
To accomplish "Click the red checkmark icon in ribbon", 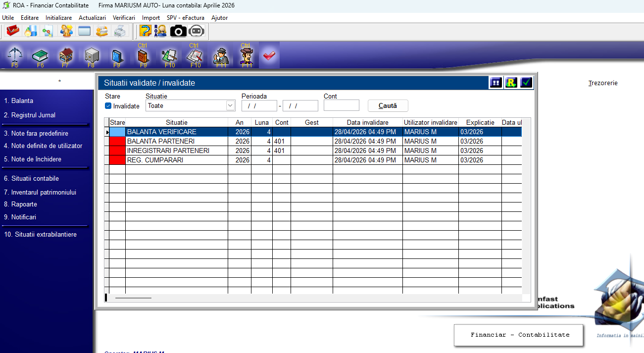I will pos(269,56).
